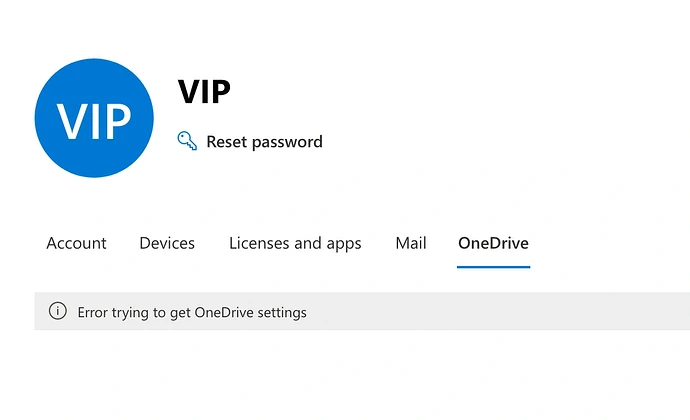Click the info icon in the error banner
The height and width of the screenshot is (420, 690).
pos(58,312)
